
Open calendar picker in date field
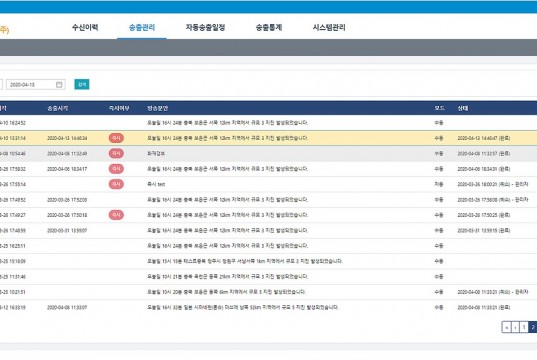(59, 85)
